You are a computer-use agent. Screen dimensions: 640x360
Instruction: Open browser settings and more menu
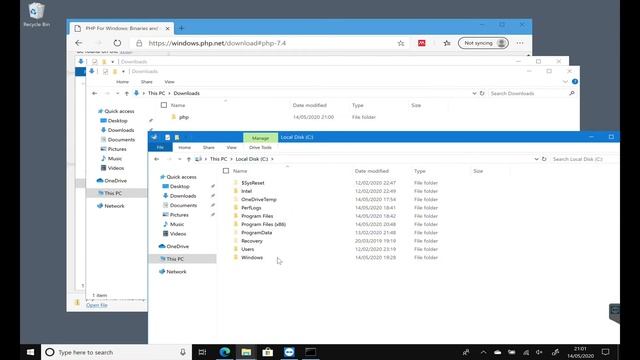point(520,43)
